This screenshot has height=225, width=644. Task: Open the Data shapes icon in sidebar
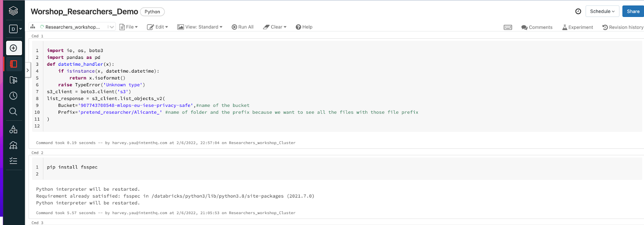tap(13, 129)
